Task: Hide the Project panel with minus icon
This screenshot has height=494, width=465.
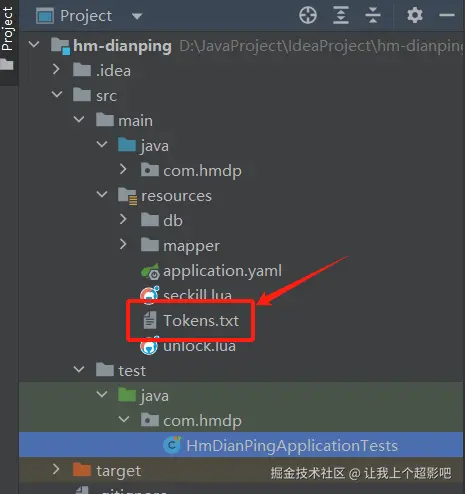Action: tap(447, 15)
